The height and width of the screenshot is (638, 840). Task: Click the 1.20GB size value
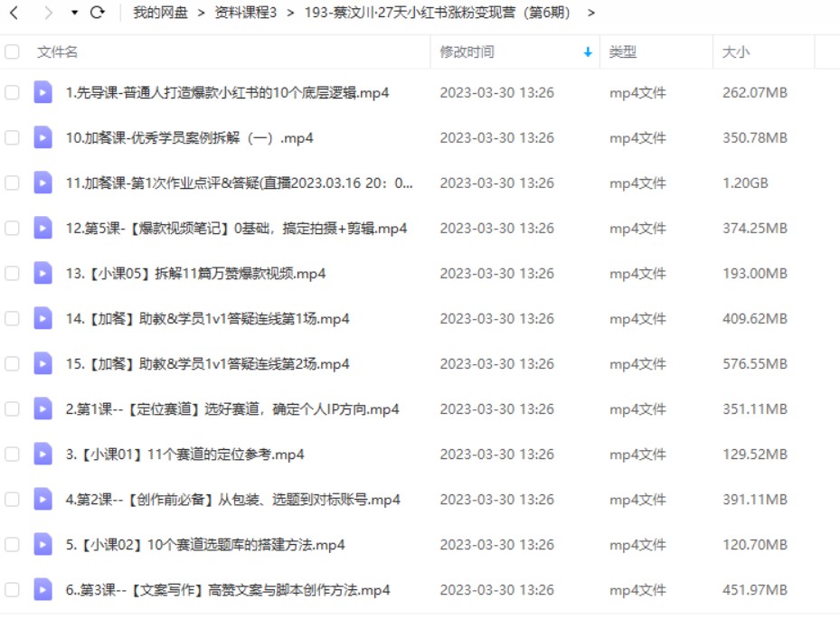(745, 183)
